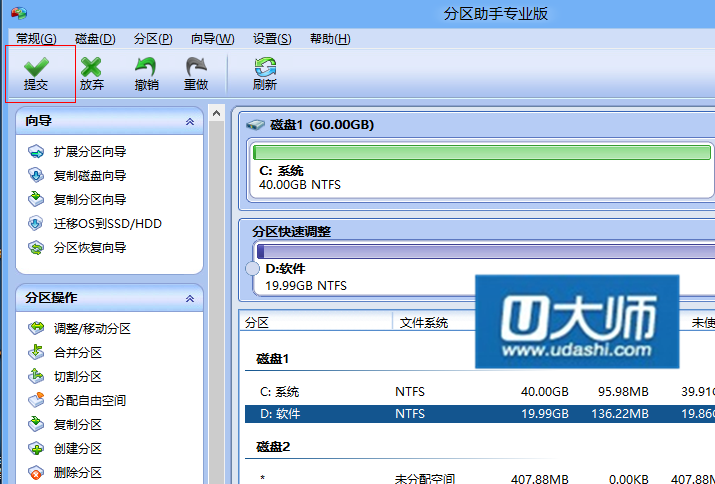The height and width of the screenshot is (484, 715).
Task: Click the 重做 (Redo) toolbar icon
Action: [196, 67]
